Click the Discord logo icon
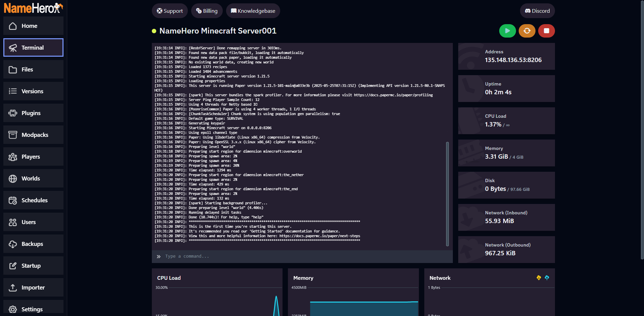This screenshot has width=644, height=316. coord(528,11)
